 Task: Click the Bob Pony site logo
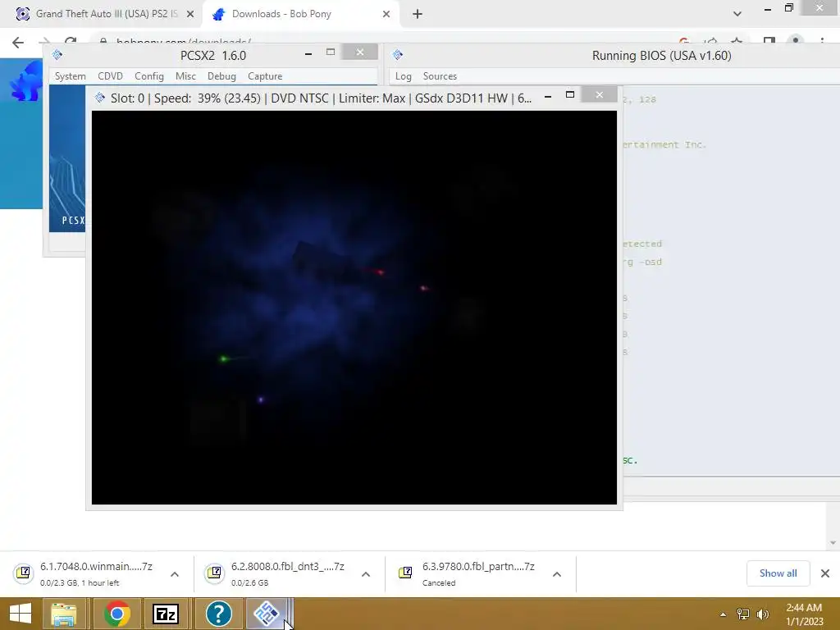(x=25, y=80)
